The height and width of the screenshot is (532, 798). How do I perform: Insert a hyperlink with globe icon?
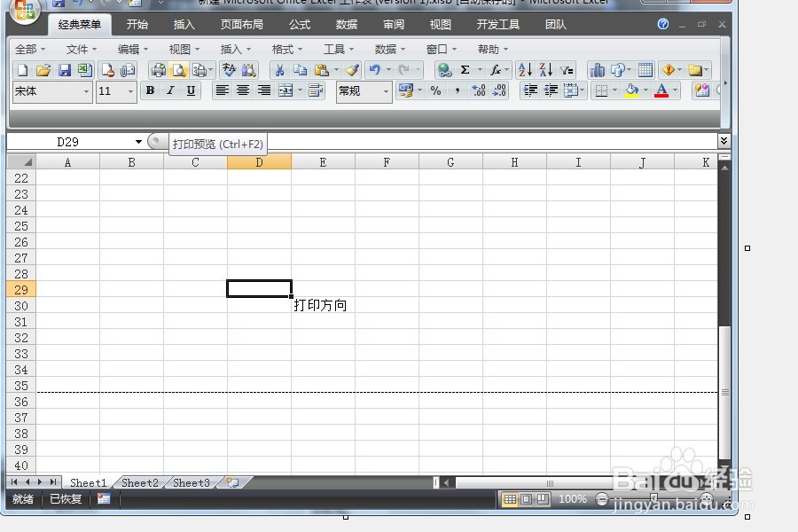tap(445, 70)
